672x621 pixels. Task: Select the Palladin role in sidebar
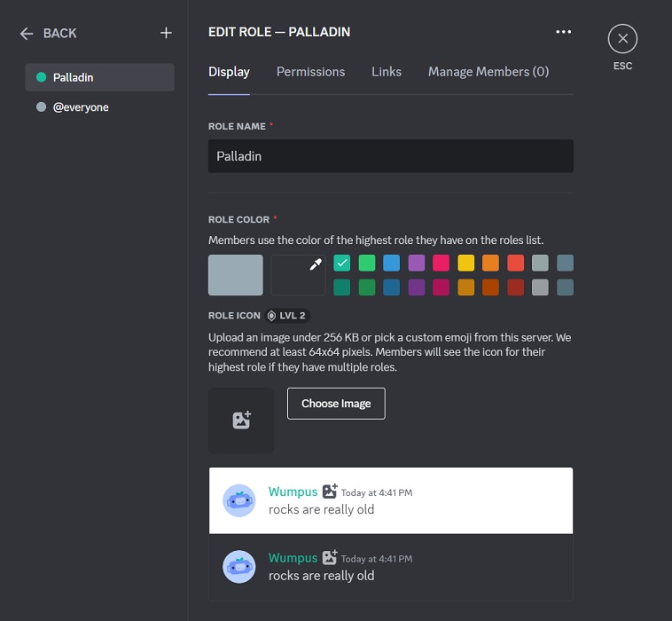point(99,77)
